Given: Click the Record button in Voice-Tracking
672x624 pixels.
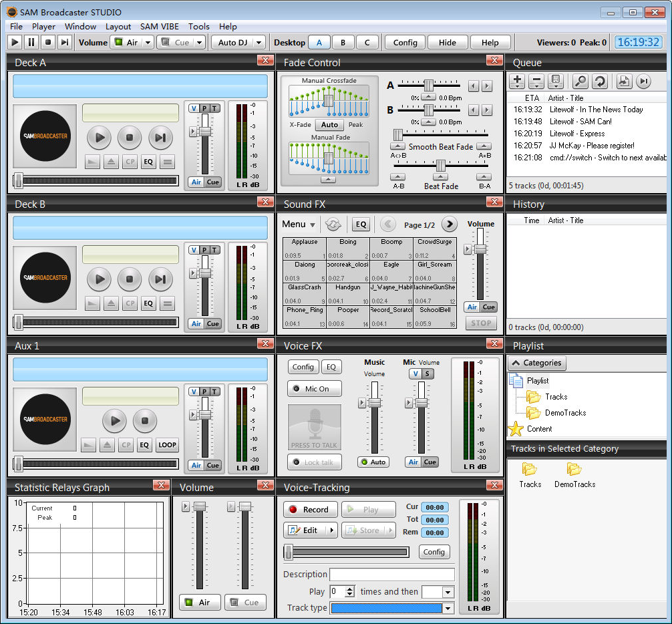Looking at the screenshot, I should click(x=311, y=509).
